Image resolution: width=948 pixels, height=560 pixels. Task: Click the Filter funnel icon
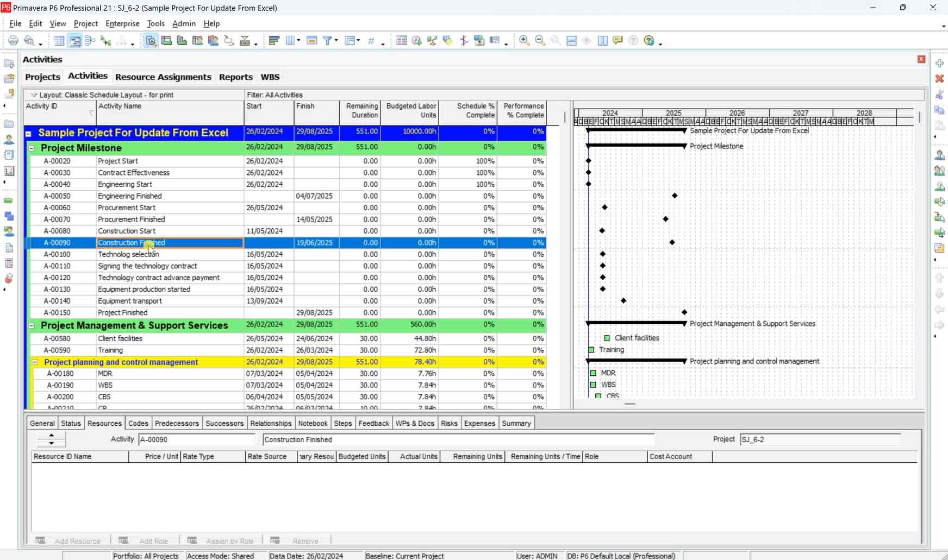tap(327, 41)
